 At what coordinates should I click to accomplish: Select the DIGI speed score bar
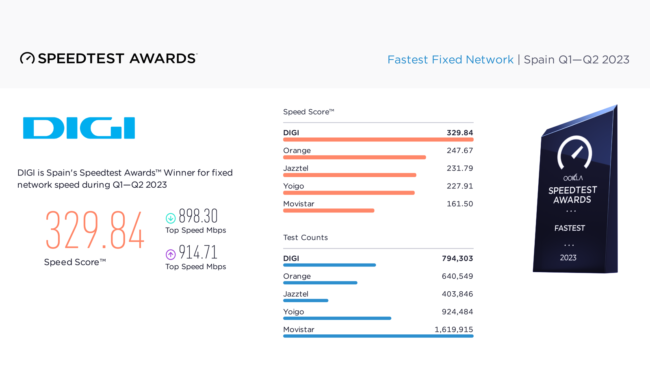click(378, 140)
